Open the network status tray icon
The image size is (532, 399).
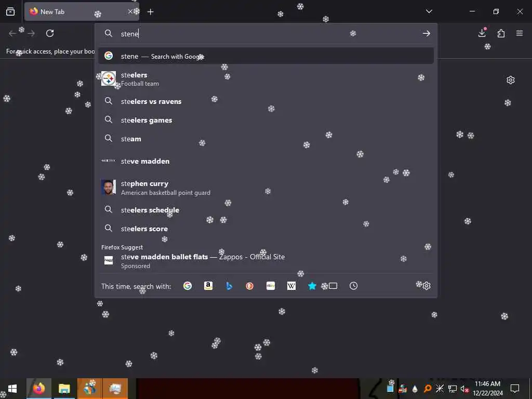pyautogui.click(x=453, y=389)
